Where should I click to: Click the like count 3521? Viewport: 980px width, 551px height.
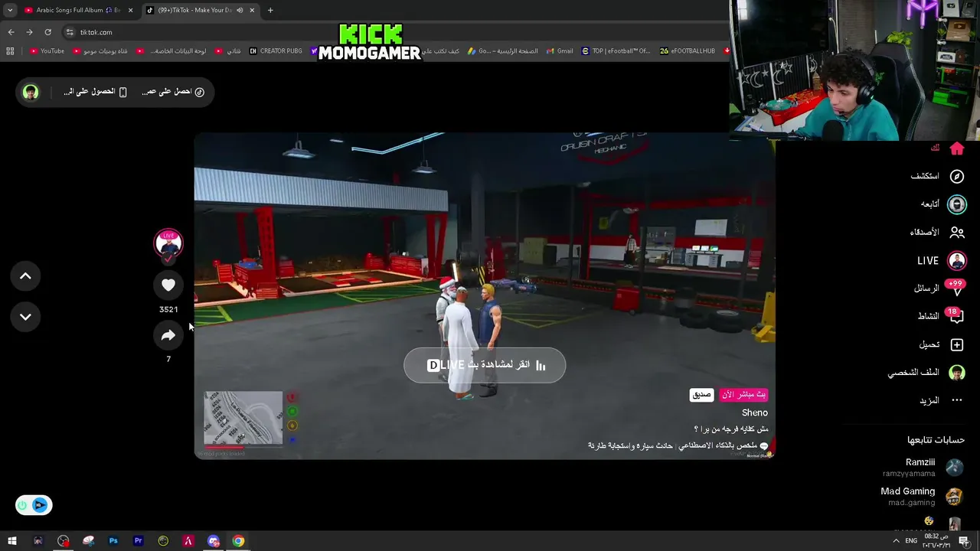pos(168,309)
